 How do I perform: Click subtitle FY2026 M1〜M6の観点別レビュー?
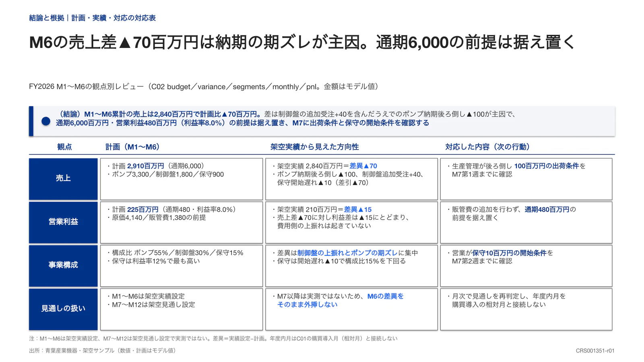(x=204, y=86)
